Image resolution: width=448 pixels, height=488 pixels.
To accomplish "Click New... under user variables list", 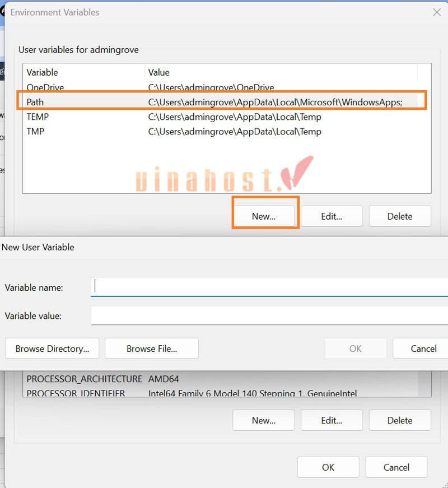I will point(264,216).
